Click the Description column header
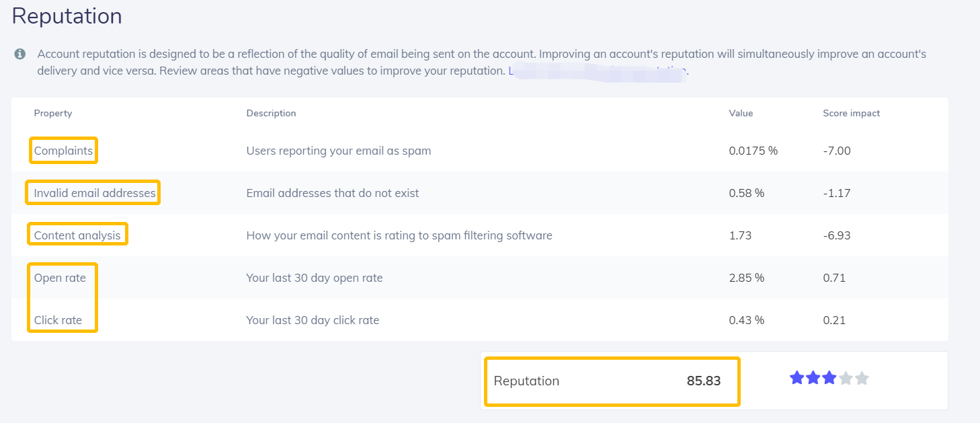980x423 pixels. pyautogui.click(x=272, y=113)
